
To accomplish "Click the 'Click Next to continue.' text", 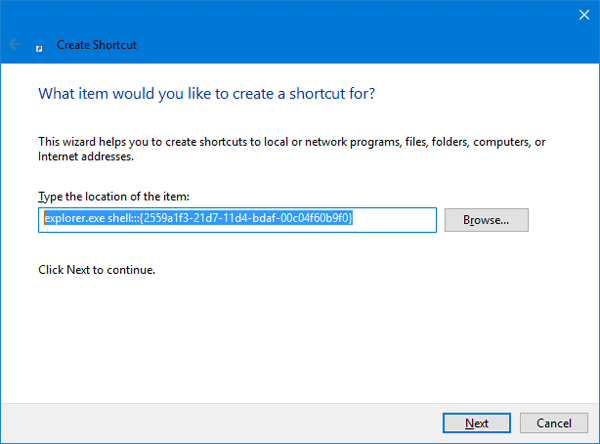I will 97,270.
